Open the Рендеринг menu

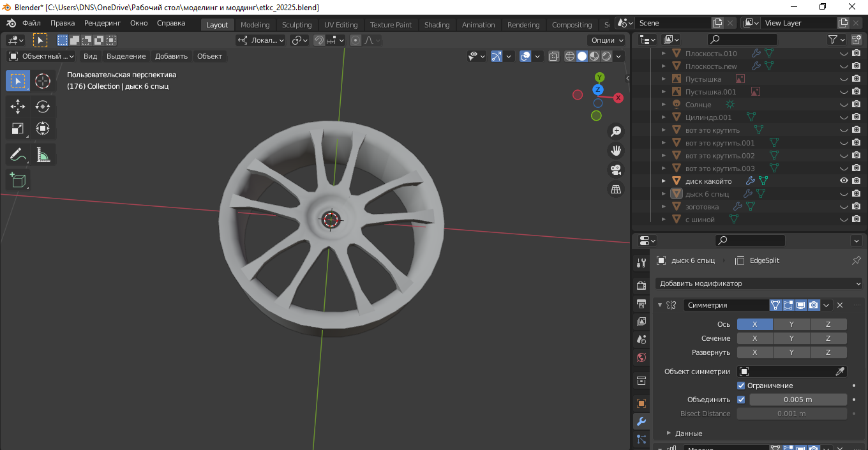(x=102, y=23)
